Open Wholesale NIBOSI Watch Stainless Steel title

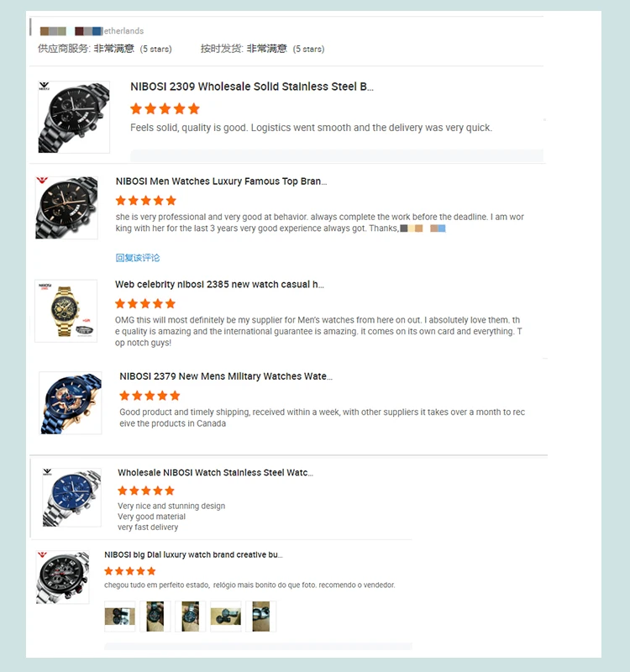pyautogui.click(x=216, y=473)
